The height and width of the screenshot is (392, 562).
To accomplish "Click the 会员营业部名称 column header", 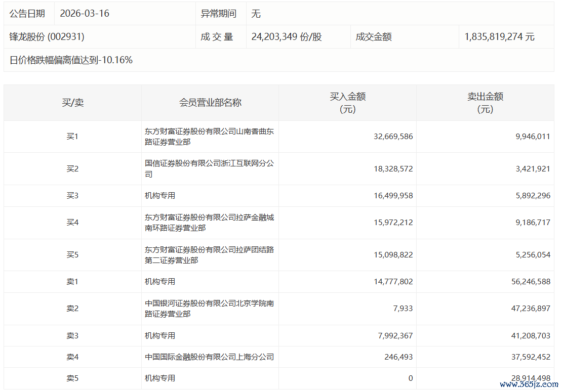I will 211,103.
